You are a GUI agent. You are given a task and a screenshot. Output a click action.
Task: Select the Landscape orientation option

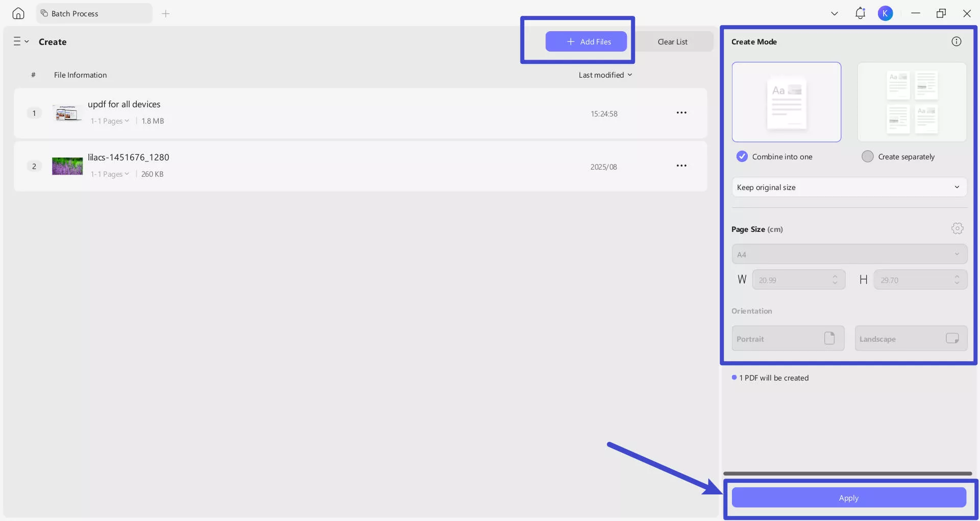pyautogui.click(x=911, y=338)
